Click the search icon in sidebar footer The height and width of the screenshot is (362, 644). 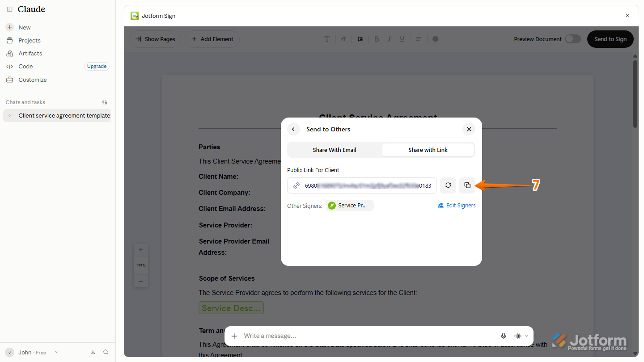(106, 352)
